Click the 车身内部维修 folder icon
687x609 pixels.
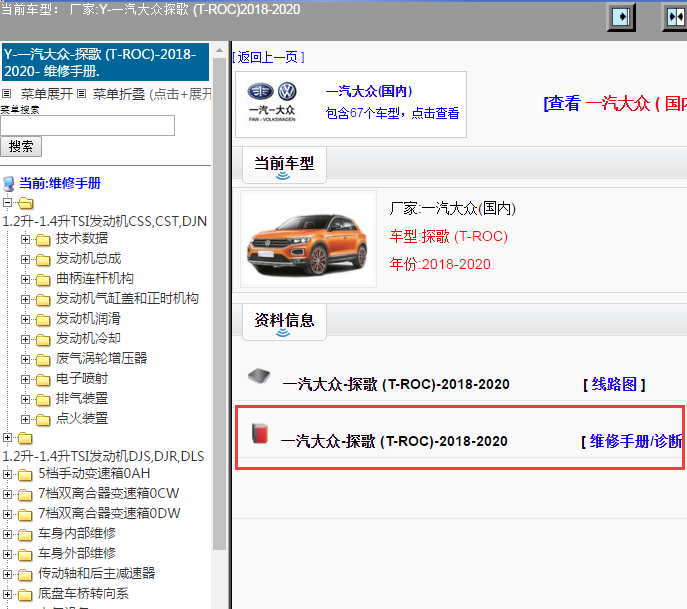(x=25, y=535)
